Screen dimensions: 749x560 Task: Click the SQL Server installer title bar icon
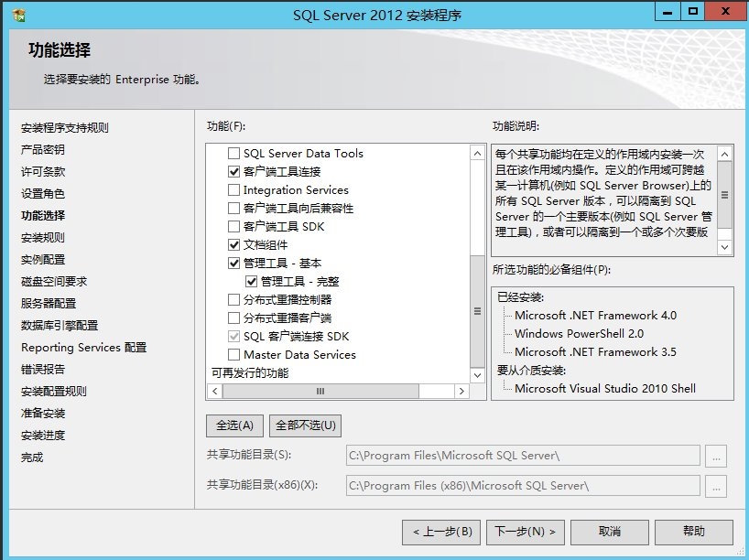click(x=19, y=16)
